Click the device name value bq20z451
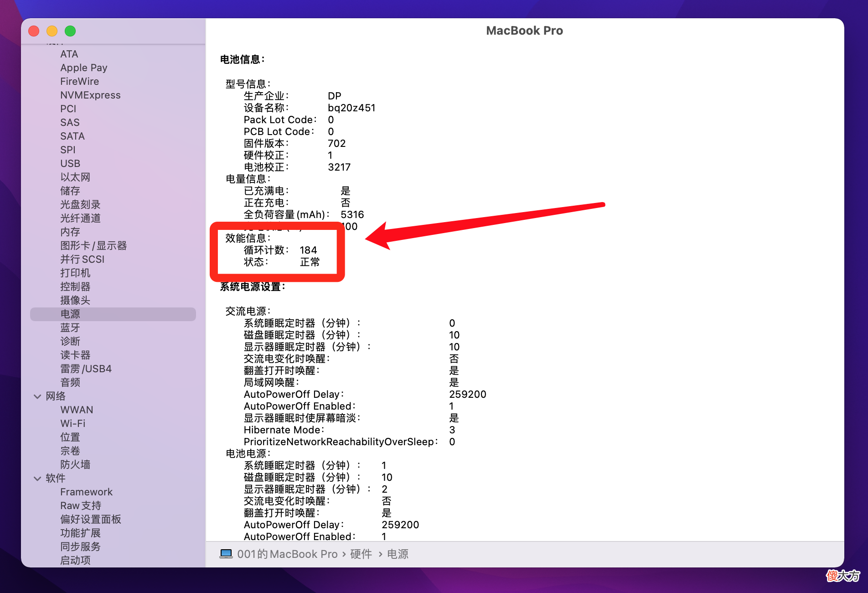The image size is (868, 593). pyautogui.click(x=351, y=108)
